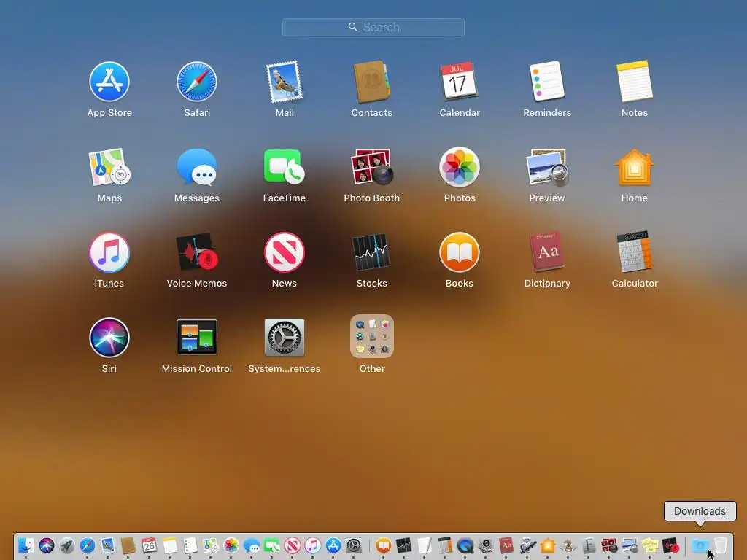Click Siri icon in the Dock
This screenshot has width=747, height=560.
point(47,545)
